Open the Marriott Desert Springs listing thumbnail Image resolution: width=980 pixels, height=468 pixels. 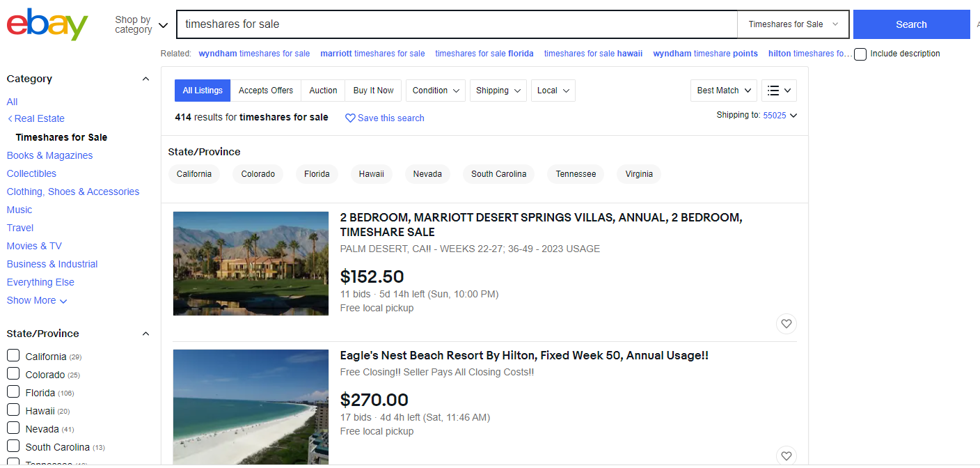click(251, 263)
